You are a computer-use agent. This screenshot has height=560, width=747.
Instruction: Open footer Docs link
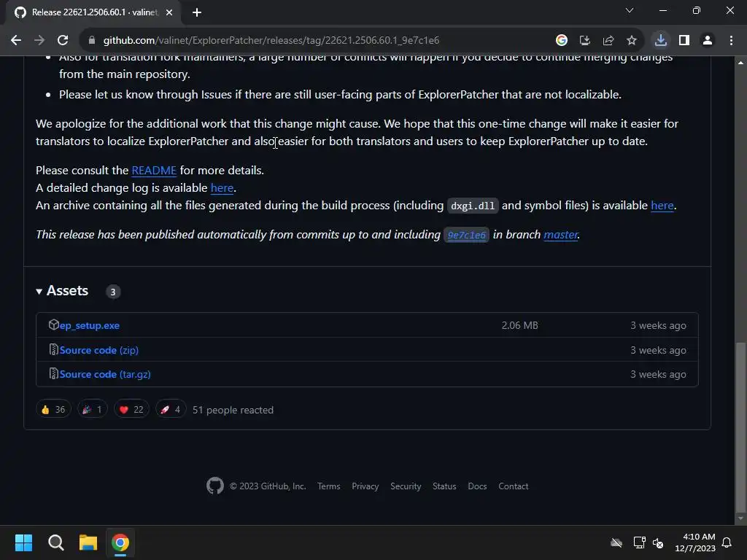tap(477, 486)
